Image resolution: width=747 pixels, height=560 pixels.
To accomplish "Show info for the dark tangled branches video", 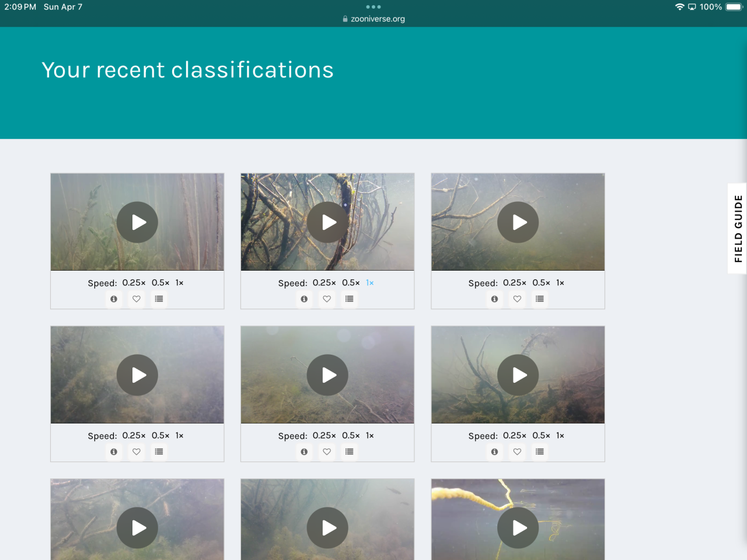I will [304, 299].
